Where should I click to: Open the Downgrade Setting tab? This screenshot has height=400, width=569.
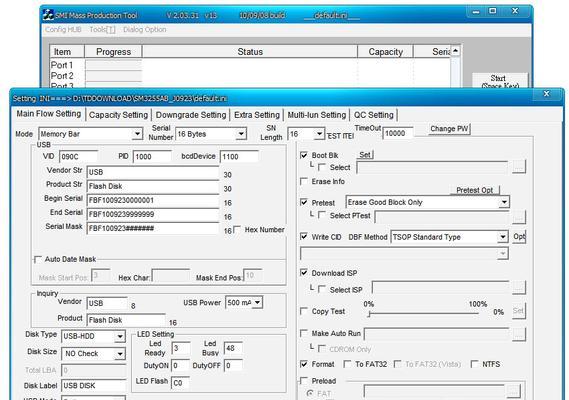click(191, 115)
